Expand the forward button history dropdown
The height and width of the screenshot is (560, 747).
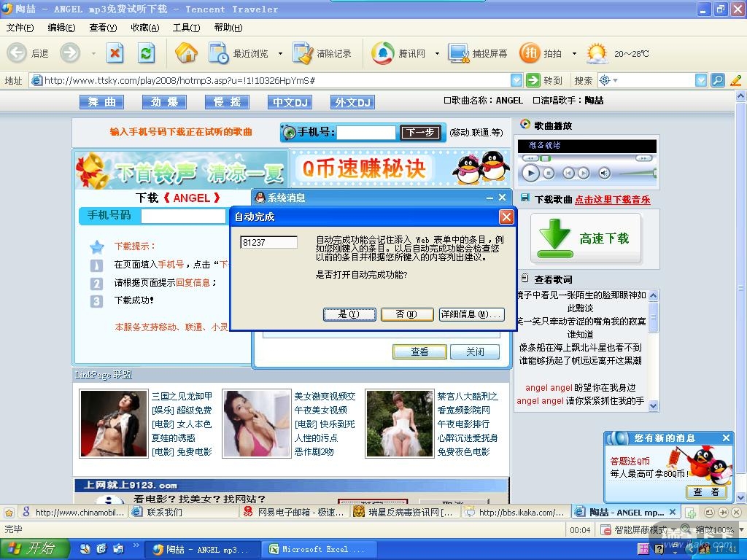point(93,53)
